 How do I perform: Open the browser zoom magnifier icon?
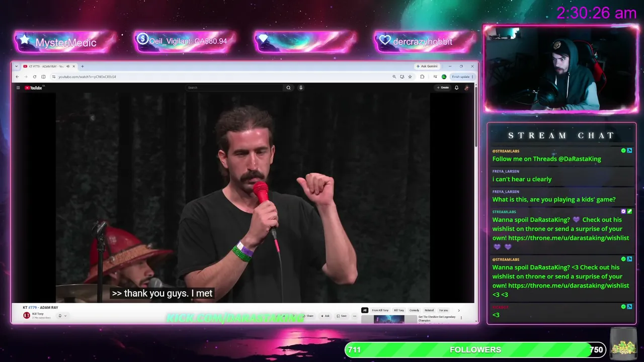coord(394,77)
